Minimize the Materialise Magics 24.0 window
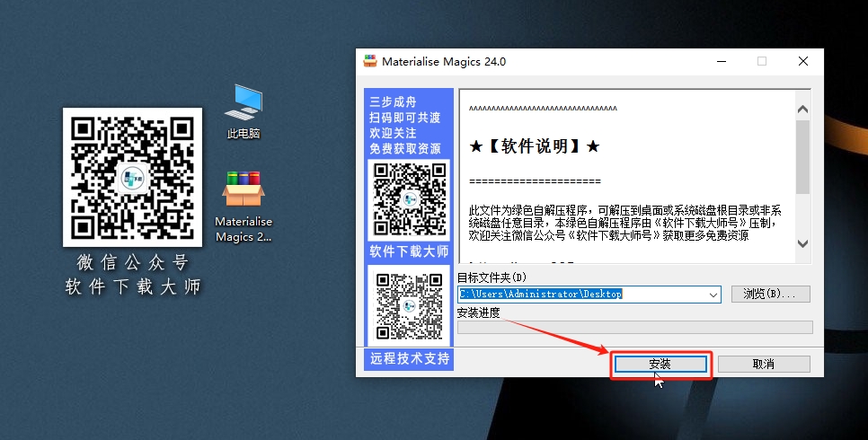Screen dimensions: 868x440 point(722,61)
